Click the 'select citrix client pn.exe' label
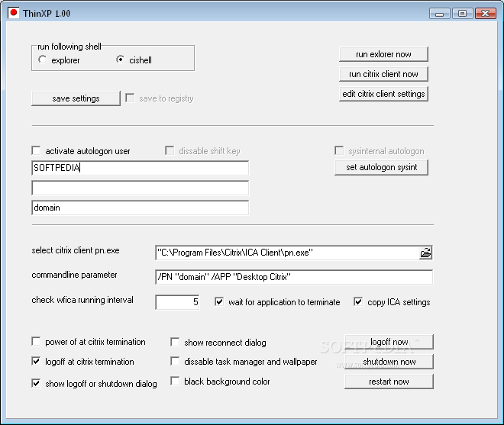 (76, 250)
